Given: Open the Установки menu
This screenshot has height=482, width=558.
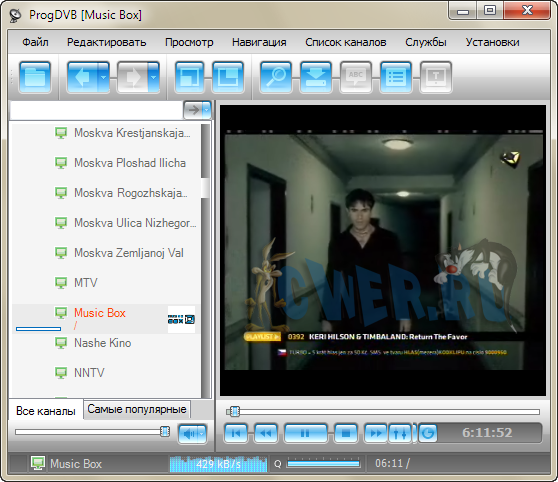Looking at the screenshot, I should pos(493,42).
